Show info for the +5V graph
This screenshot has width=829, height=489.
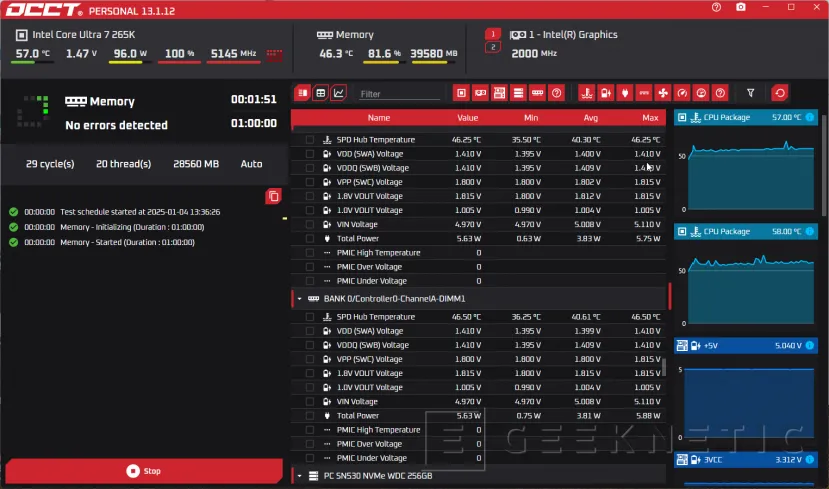(809, 346)
